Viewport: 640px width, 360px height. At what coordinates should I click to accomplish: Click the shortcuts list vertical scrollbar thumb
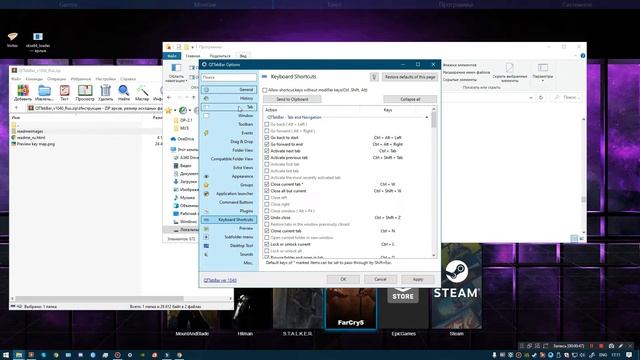(x=433, y=120)
